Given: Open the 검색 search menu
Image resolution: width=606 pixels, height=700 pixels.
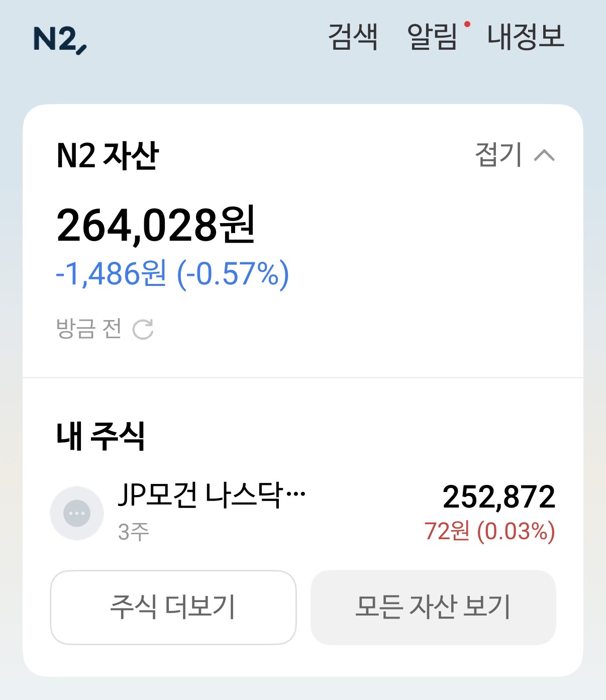Looking at the screenshot, I should pyautogui.click(x=352, y=37).
